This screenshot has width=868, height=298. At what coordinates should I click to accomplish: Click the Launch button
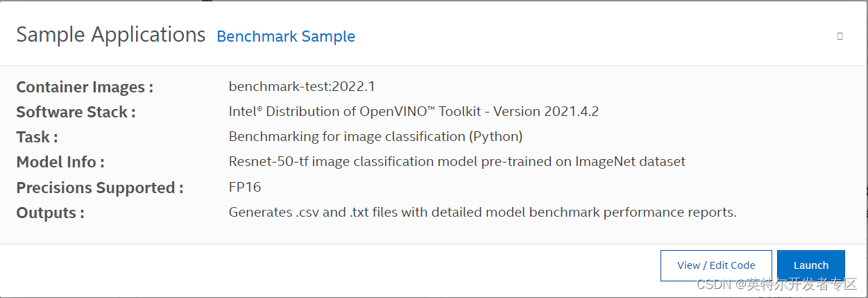(810, 265)
